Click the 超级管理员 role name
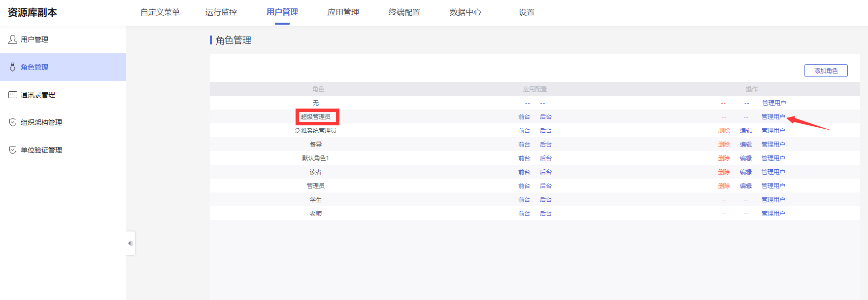Screen dimensions: 868x300 316,117
